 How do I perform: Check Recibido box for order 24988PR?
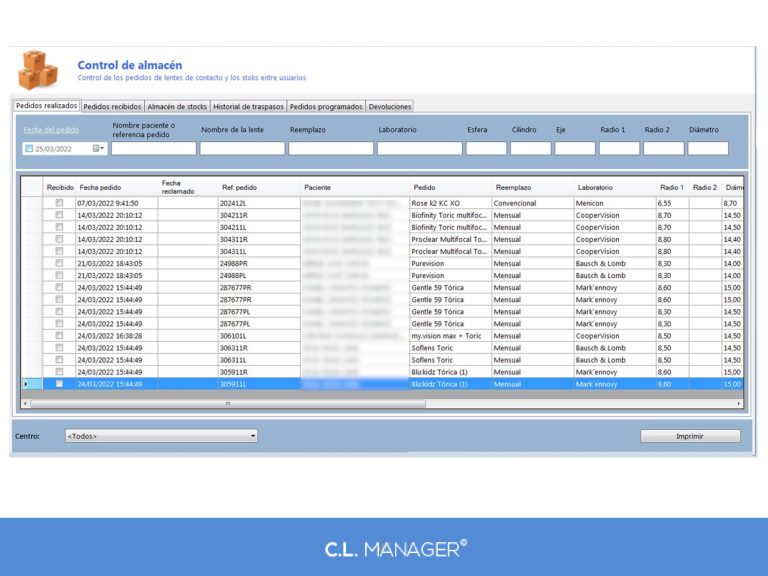[59, 263]
